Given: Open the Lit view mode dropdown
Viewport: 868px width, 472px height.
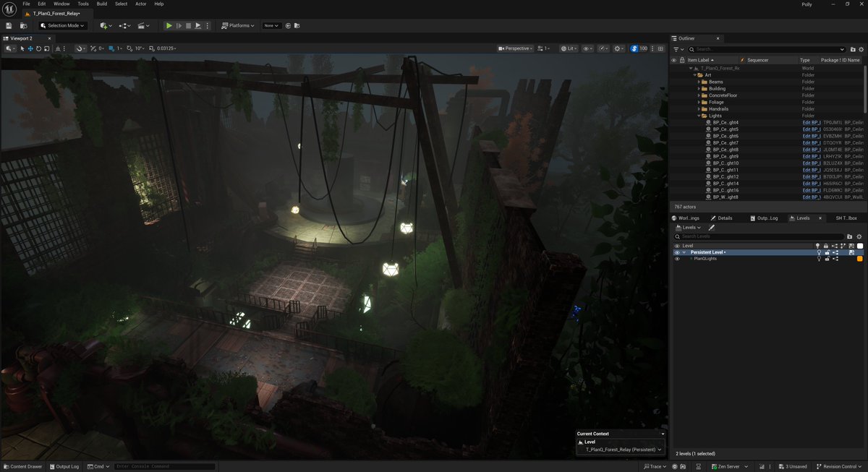Looking at the screenshot, I should pos(569,48).
